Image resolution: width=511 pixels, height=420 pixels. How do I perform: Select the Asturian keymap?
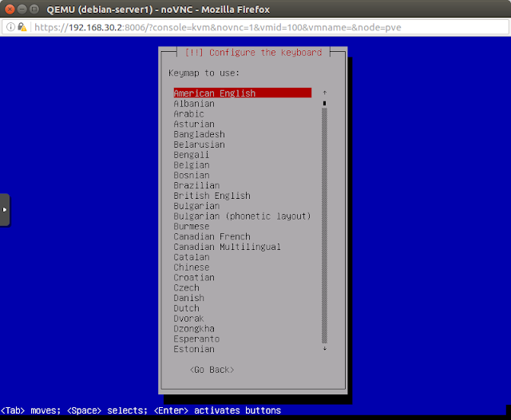tap(194, 124)
